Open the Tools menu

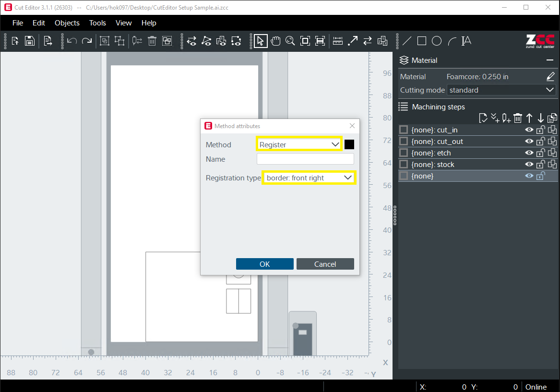pyautogui.click(x=97, y=23)
